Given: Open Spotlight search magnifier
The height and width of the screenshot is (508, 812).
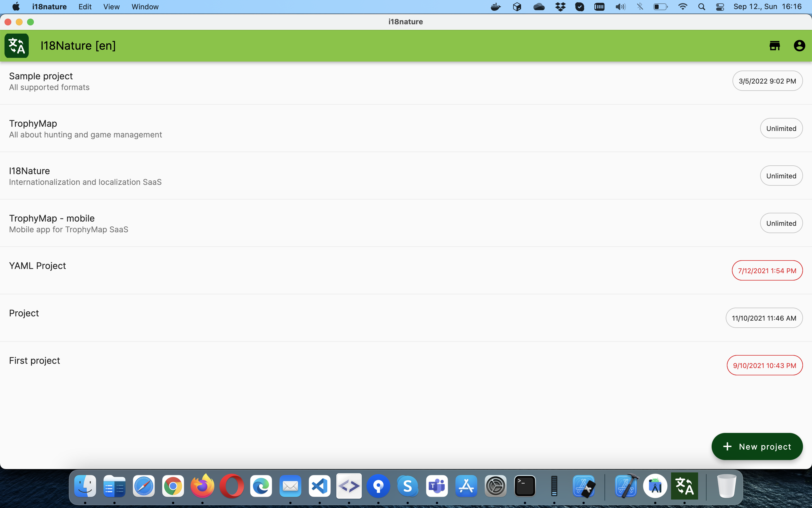Looking at the screenshot, I should [701, 7].
